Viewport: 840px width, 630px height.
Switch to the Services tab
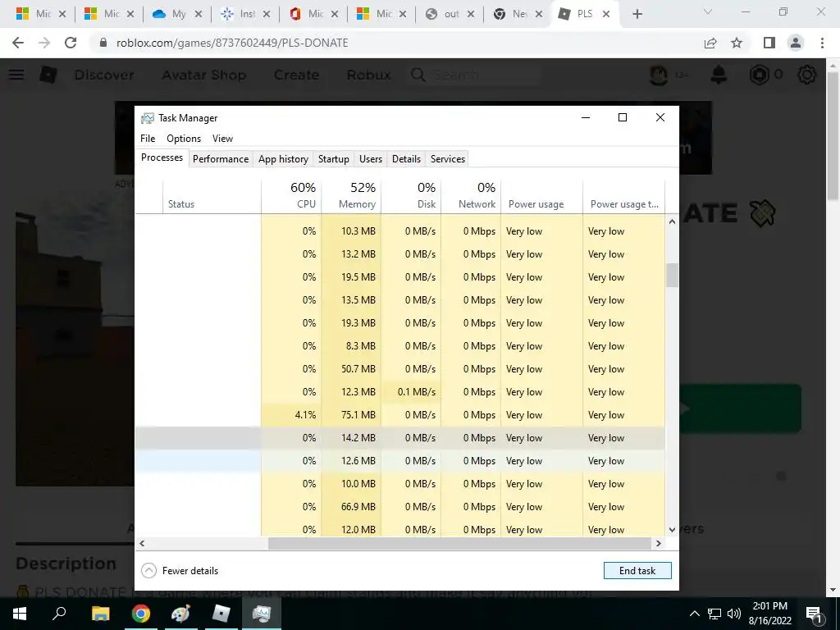point(448,159)
